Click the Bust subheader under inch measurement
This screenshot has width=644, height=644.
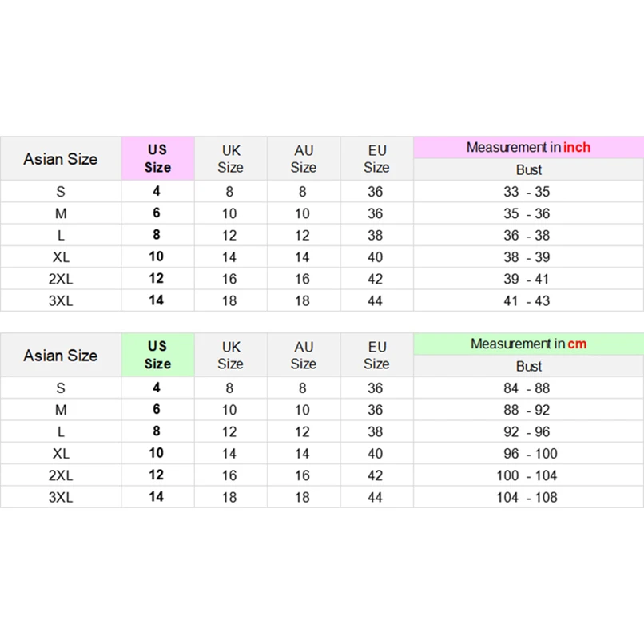click(528, 169)
